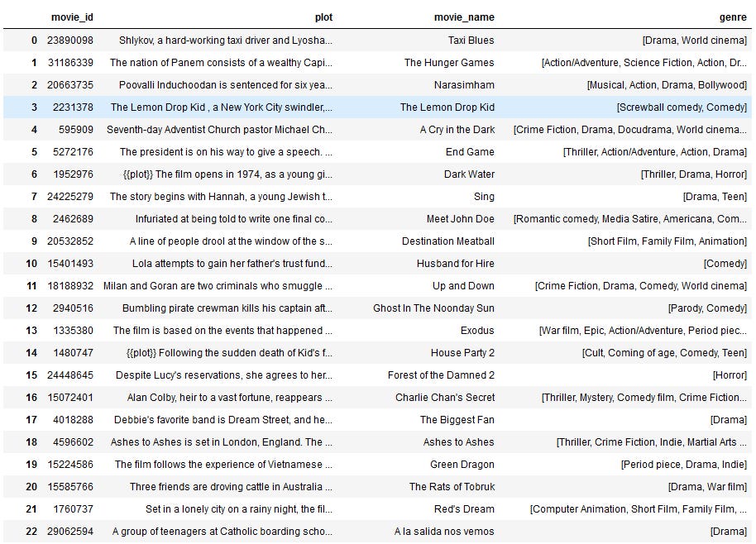The width and height of the screenshot is (756, 544).
Task: Click plot 'Lola attempts to gain her father's'
Action: click(232, 264)
